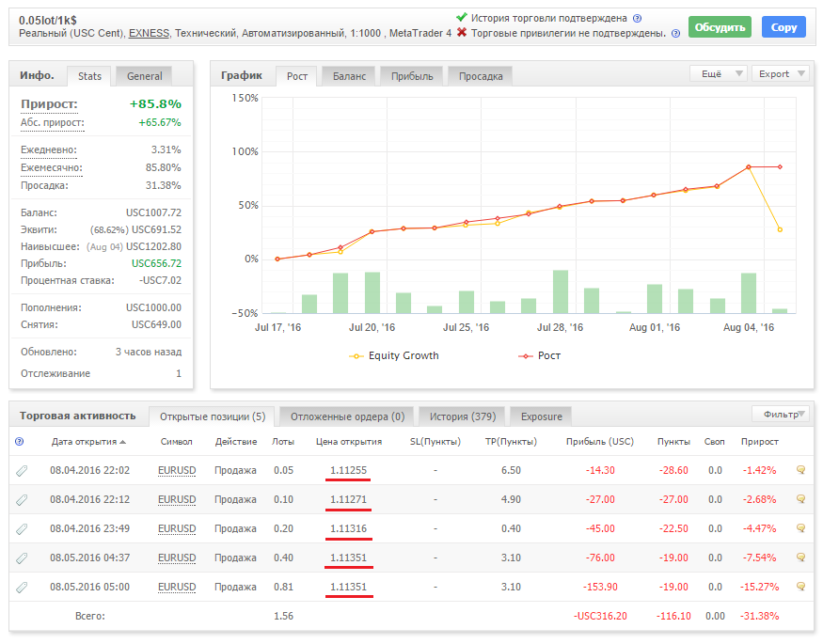Click the open price 1.11316 cell

(349, 528)
